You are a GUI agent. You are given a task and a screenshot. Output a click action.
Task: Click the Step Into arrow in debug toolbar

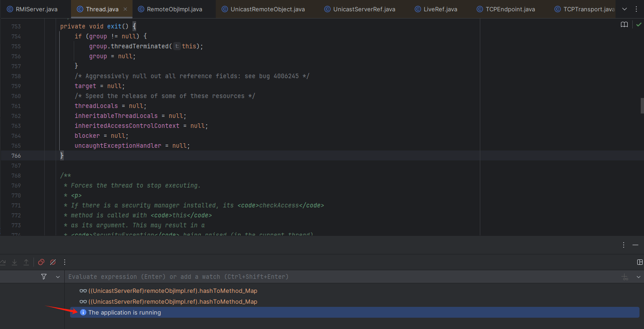point(14,262)
